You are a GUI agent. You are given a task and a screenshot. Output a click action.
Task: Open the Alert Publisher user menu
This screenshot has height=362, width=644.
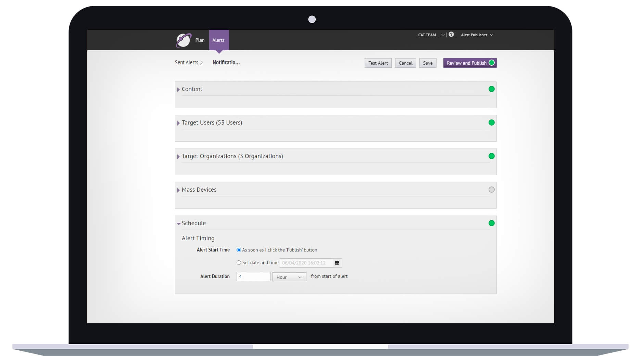(x=477, y=35)
